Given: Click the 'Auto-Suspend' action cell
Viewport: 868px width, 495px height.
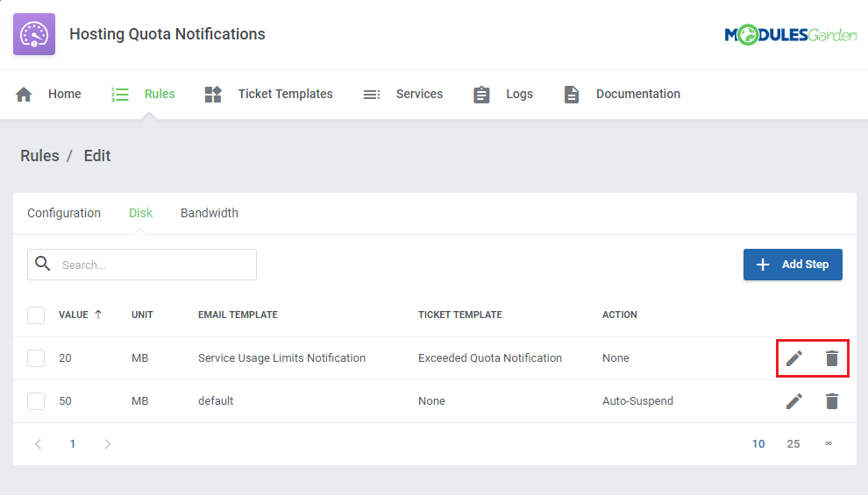Looking at the screenshot, I should tap(637, 401).
